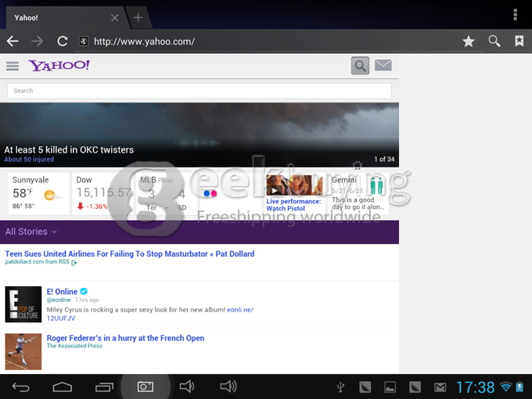The width and height of the screenshot is (532, 399).
Task: Open Android recent apps button
Action: click(x=104, y=386)
